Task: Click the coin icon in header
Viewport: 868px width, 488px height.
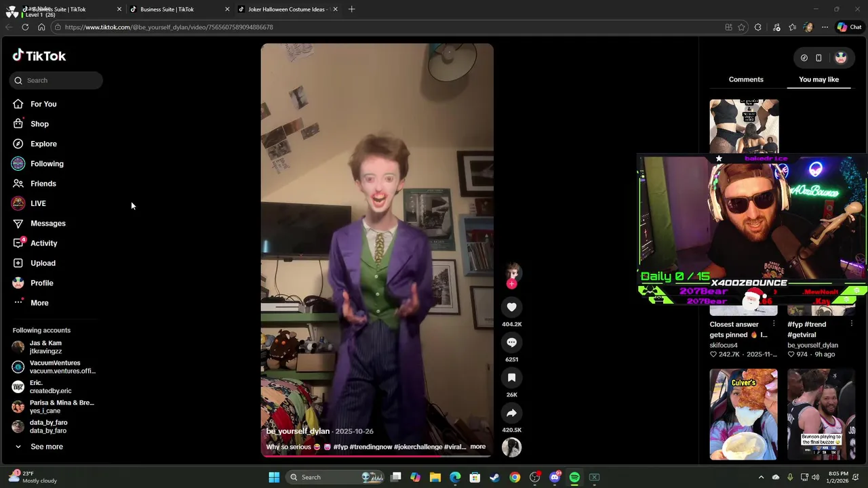Action: click(x=804, y=58)
